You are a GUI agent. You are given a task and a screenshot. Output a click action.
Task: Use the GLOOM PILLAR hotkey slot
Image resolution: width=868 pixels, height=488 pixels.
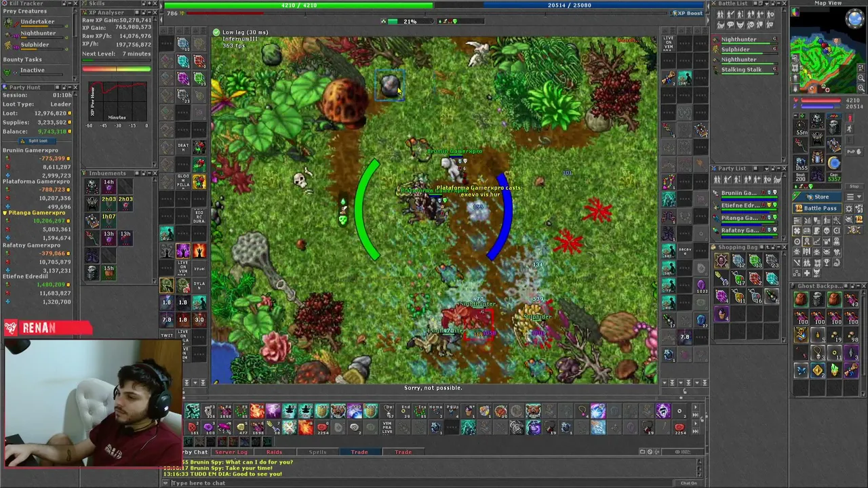coord(183,181)
